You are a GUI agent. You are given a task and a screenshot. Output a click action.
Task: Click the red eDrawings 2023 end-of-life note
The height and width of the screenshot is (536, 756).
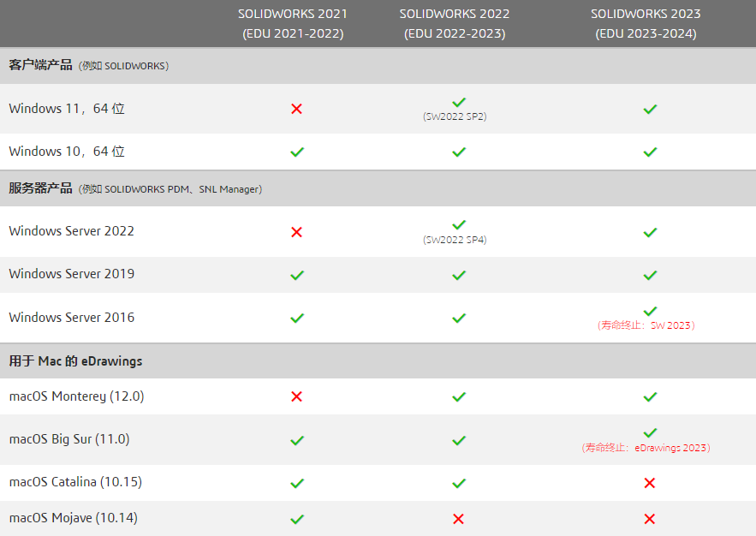point(646,448)
